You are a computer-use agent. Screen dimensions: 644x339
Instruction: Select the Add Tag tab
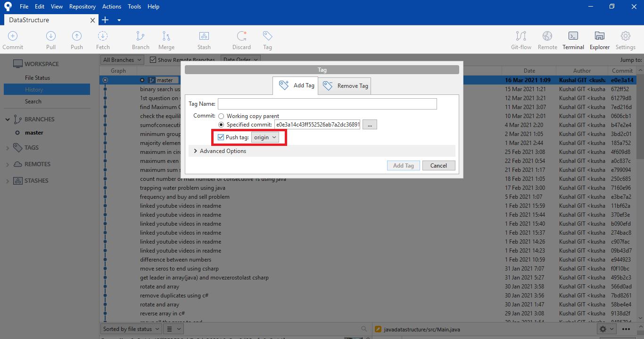click(x=296, y=85)
